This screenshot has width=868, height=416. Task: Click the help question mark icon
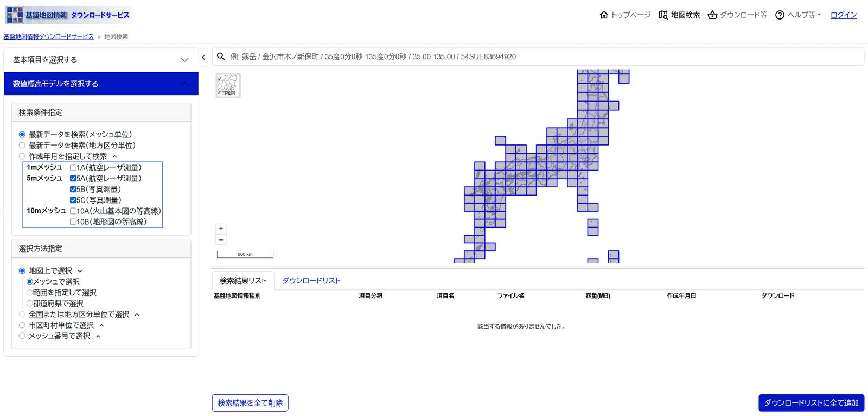click(780, 15)
